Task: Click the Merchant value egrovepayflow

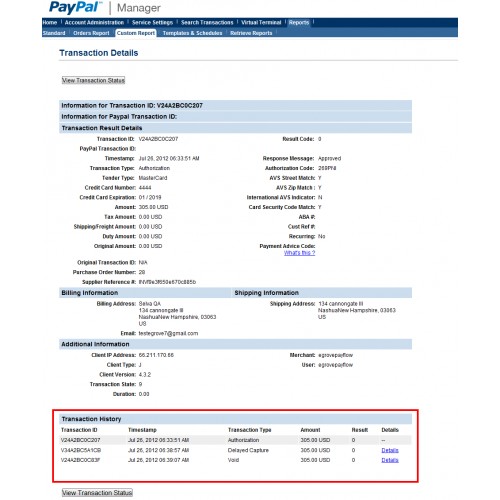Action: pyautogui.click(x=336, y=355)
